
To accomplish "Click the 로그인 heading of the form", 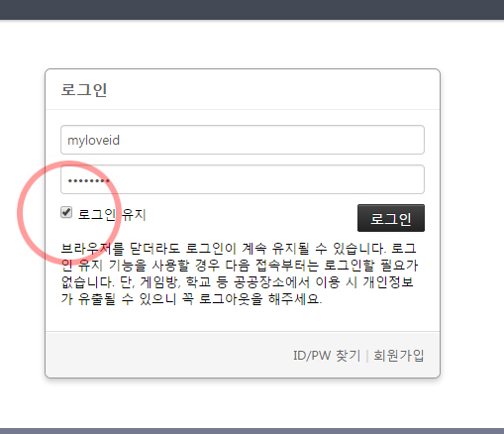I will (x=84, y=90).
